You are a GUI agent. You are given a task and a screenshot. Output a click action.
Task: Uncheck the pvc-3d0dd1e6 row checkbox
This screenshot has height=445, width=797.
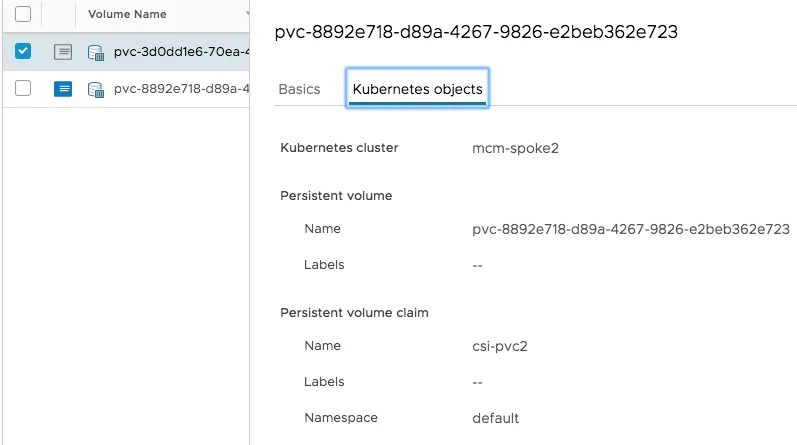click(24, 51)
